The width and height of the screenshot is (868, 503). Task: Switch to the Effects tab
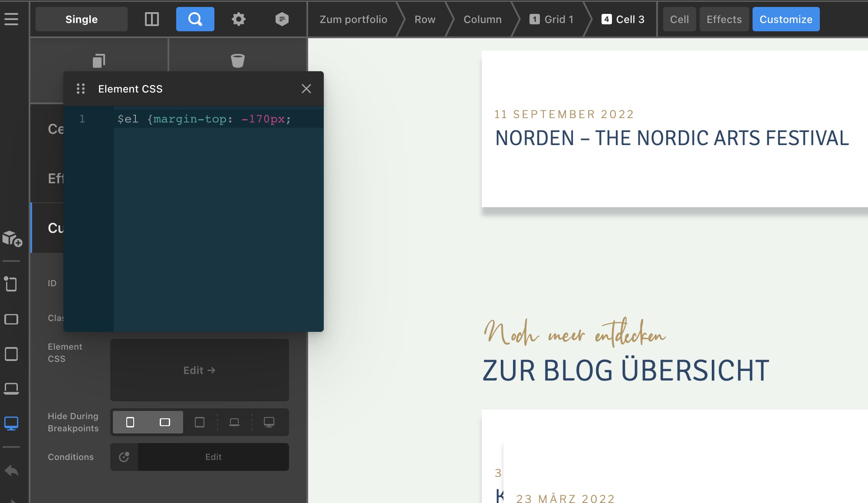click(723, 19)
